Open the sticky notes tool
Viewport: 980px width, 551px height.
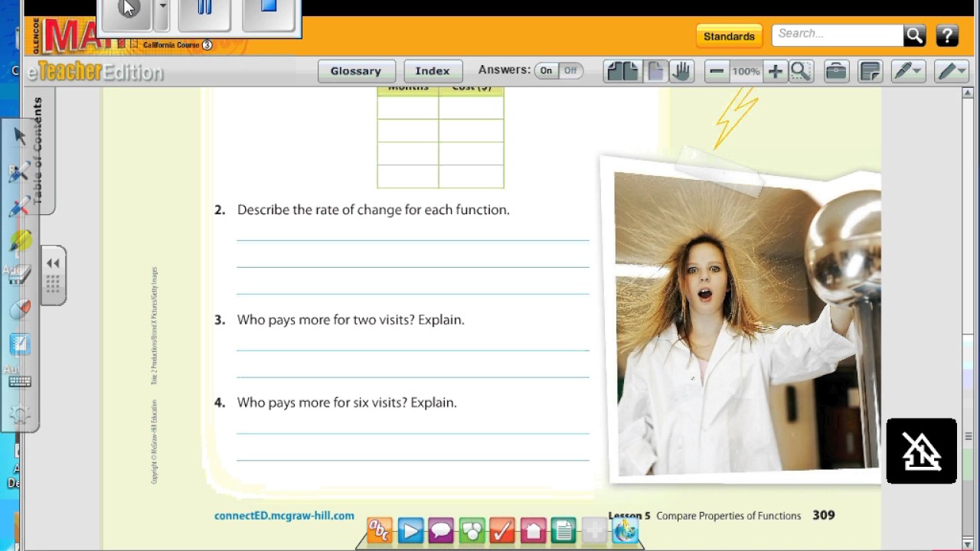pyautogui.click(x=871, y=71)
